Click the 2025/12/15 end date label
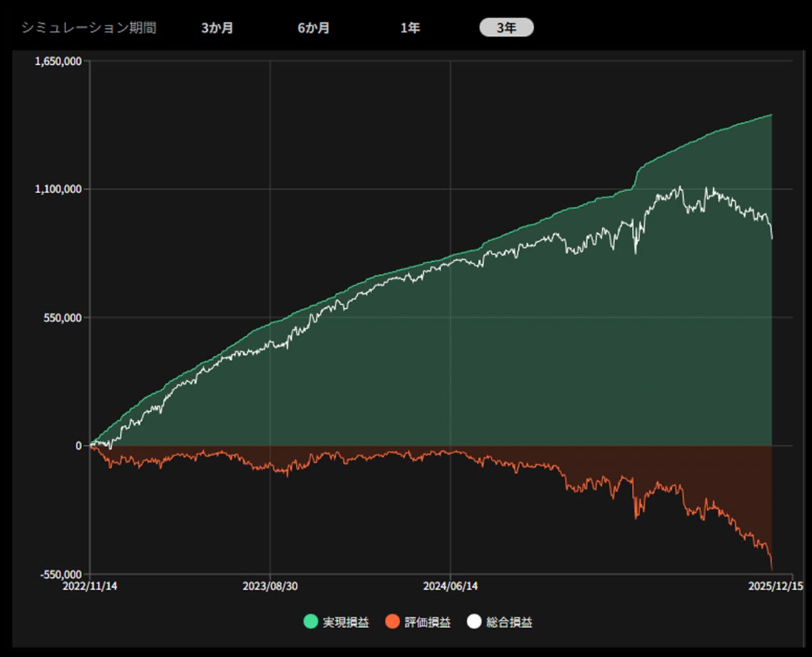 click(775, 586)
